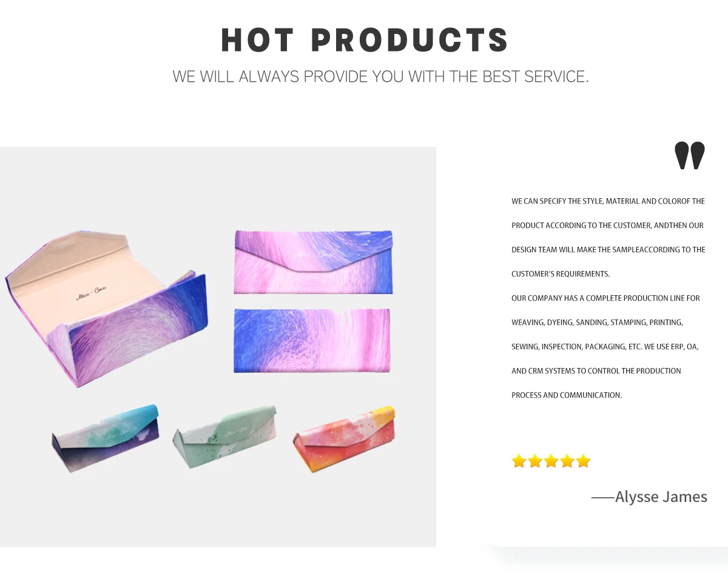
Task: Click the fourth gold rating star
Action: (x=567, y=461)
